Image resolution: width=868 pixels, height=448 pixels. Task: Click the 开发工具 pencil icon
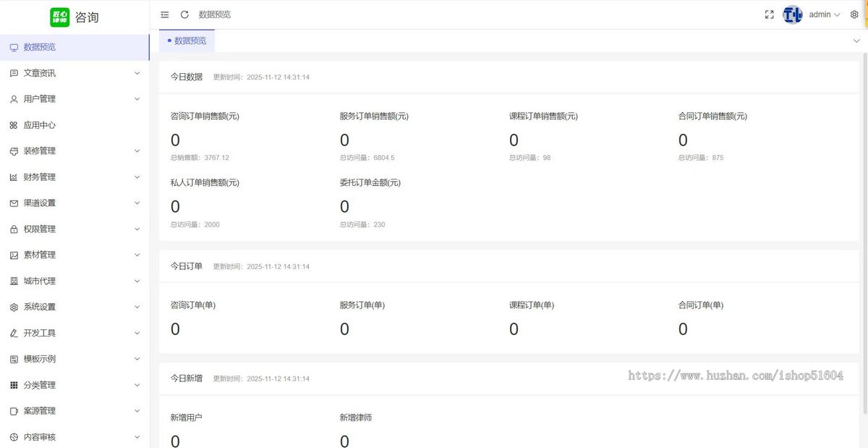pyautogui.click(x=13, y=332)
